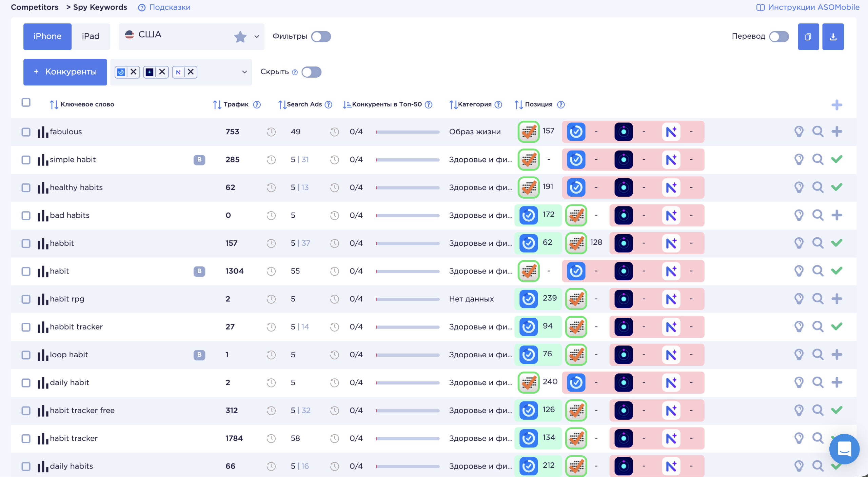Open the США country dropdown

tap(191, 37)
